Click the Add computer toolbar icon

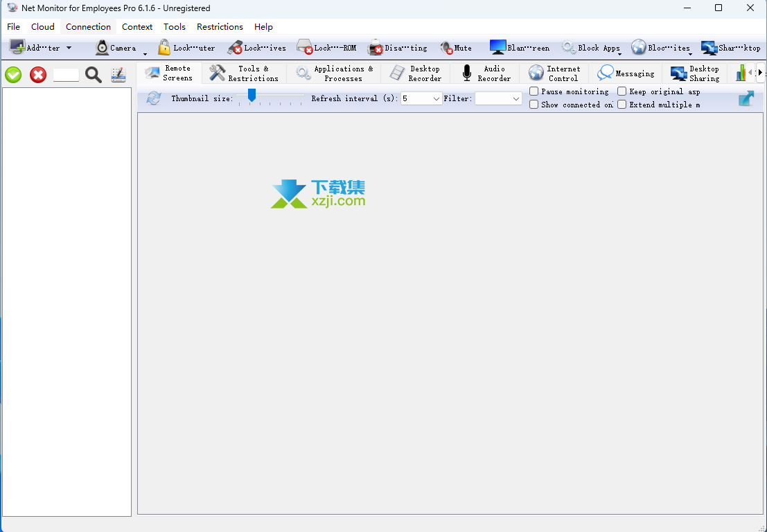[17, 47]
